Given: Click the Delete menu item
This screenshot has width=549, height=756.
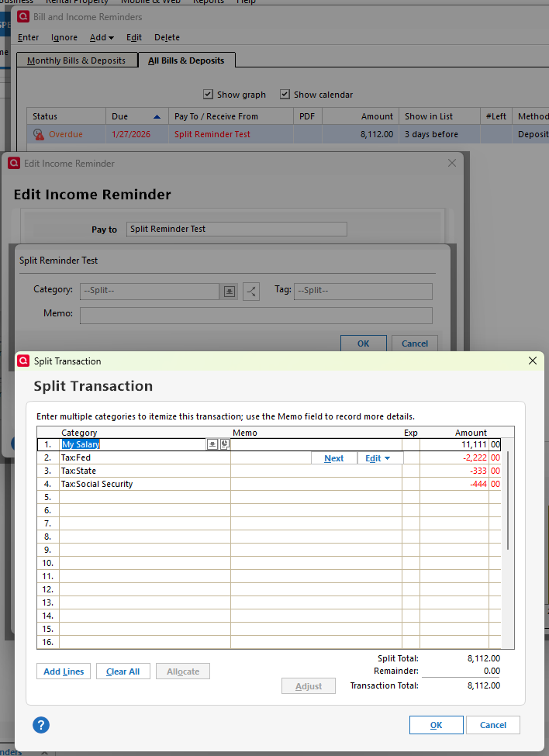Looking at the screenshot, I should coord(167,37).
